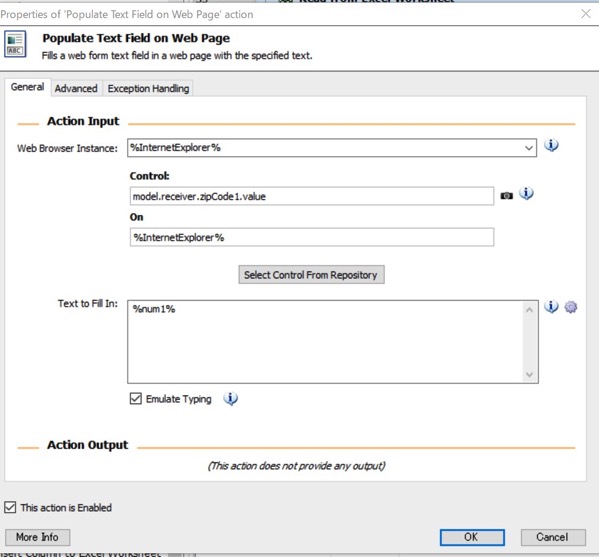Confirm the dialog with OK button

472,537
